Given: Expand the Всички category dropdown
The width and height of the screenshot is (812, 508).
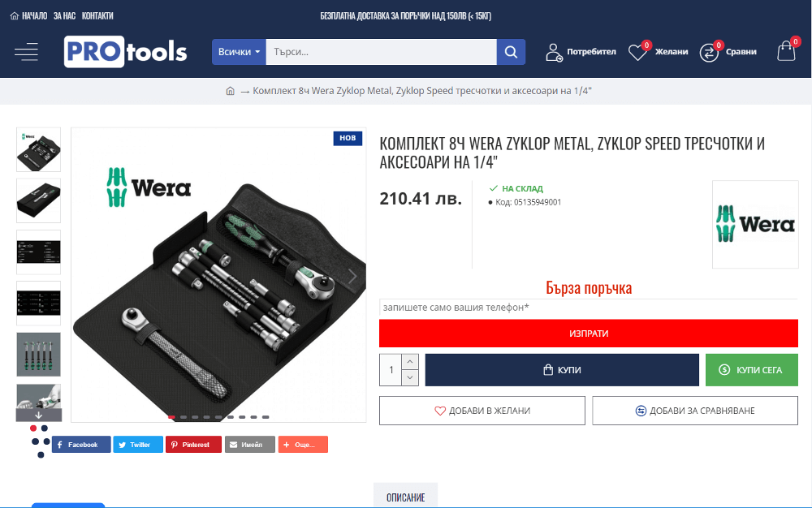Looking at the screenshot, I should click(x=239, y=52).
